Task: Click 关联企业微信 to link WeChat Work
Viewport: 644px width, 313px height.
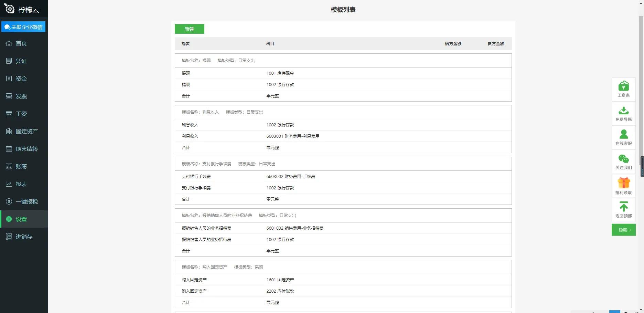Action: point(24,27)
